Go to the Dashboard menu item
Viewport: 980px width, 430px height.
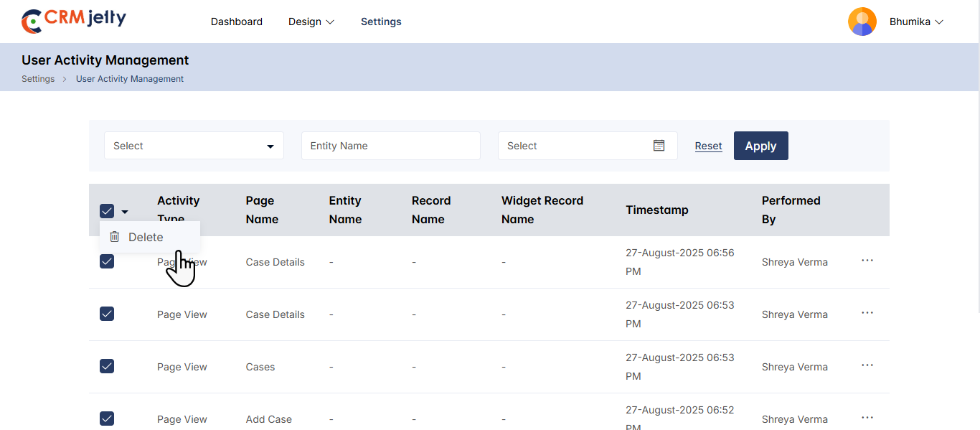[236, 22]
